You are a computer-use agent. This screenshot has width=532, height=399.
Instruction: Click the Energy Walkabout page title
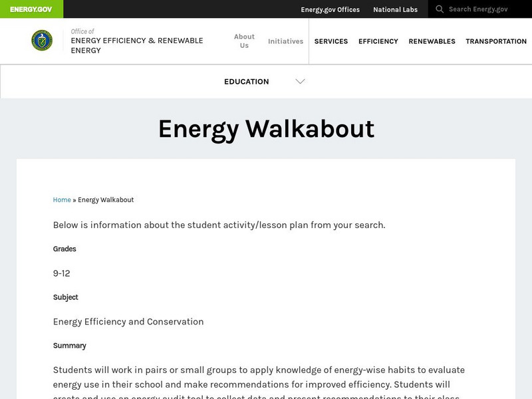click(266, 130)
